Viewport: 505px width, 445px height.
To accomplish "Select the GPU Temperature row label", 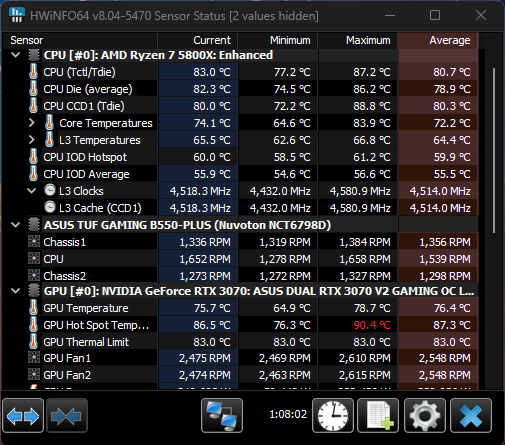I will click(86, 308).
